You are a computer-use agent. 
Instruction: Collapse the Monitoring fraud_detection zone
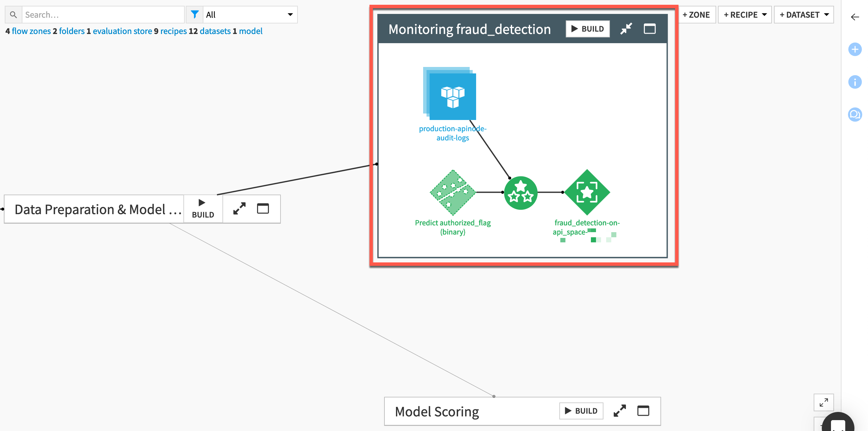(626, 29)
